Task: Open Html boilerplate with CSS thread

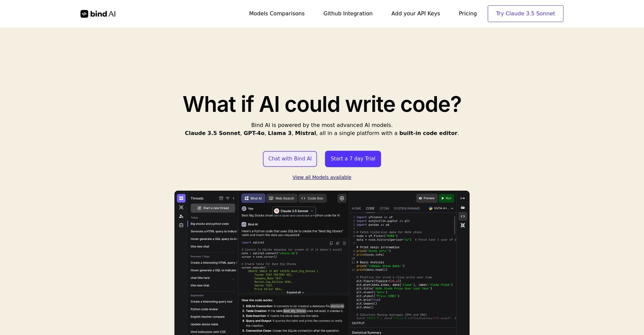Action: click(208, 332)
